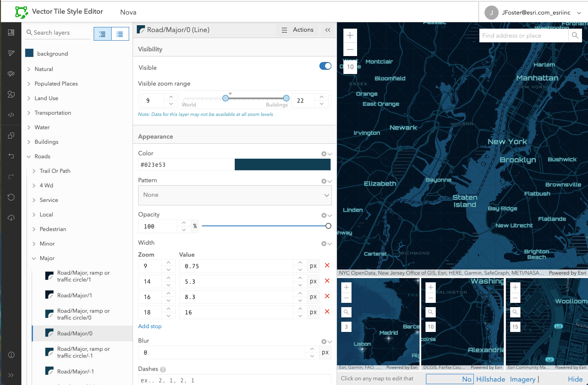Zoom in on the main map

pyautogui.click(x=350, y=36)
